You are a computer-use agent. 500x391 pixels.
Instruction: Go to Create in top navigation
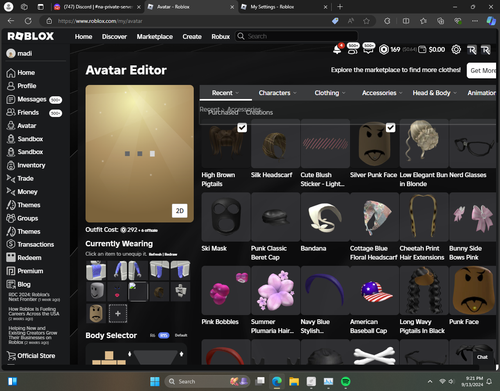[x=192, y=36]
